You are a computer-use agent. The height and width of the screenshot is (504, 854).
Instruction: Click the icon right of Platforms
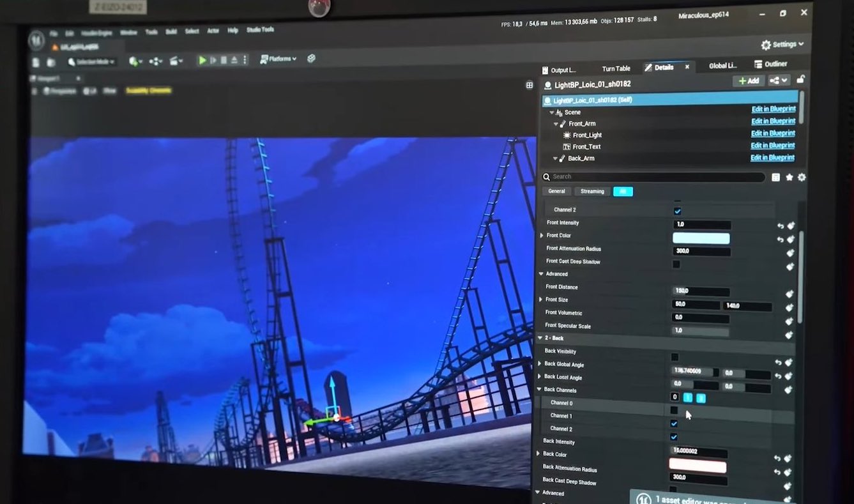311,58
